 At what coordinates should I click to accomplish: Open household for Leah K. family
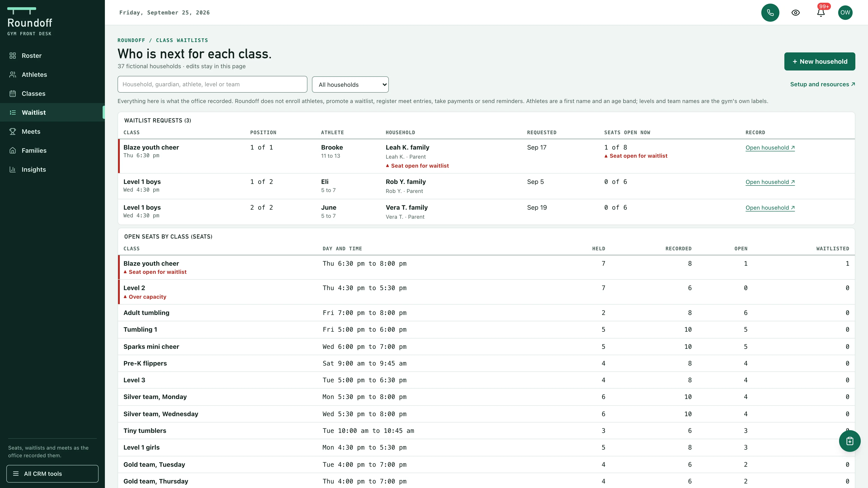tap(770, 148)
